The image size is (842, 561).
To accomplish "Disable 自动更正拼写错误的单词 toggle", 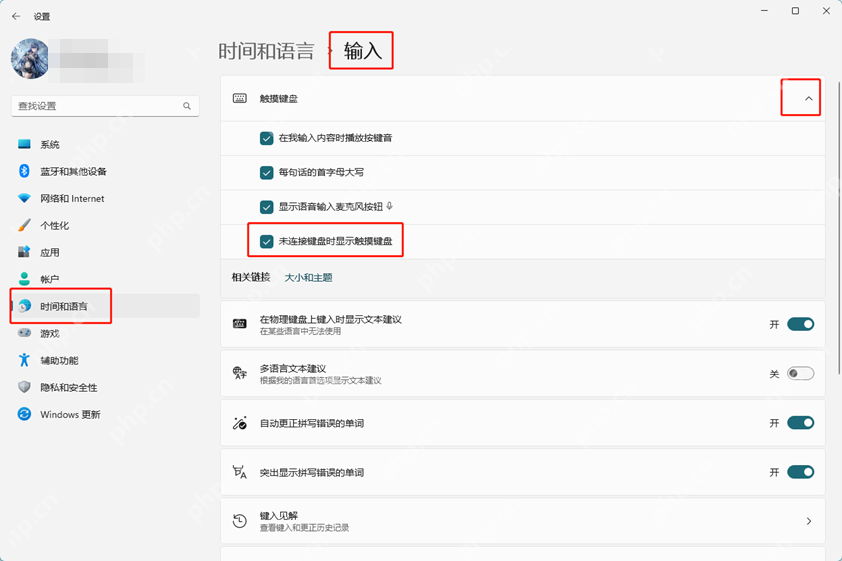I will pos(801,423).
